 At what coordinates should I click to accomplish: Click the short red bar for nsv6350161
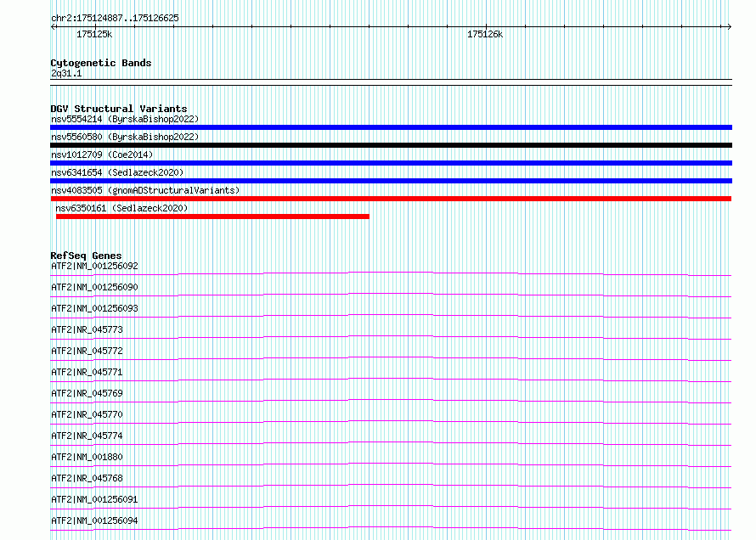pos(212,217)
